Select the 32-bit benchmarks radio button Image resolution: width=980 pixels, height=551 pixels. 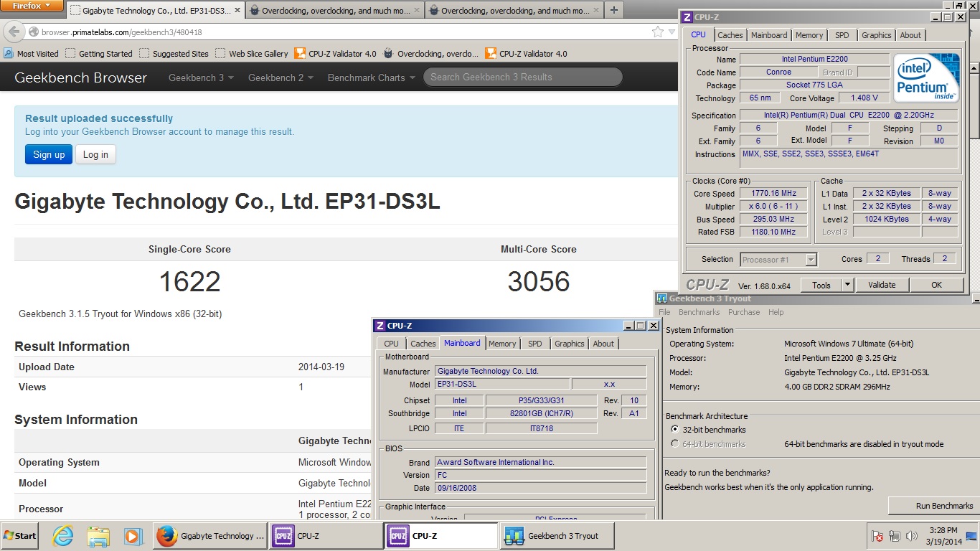click(x=674, y=430)
